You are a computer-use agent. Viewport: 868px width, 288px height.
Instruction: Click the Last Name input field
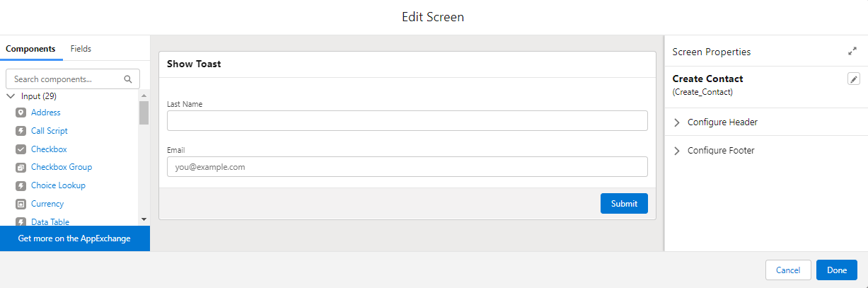[x=407, y=121]
